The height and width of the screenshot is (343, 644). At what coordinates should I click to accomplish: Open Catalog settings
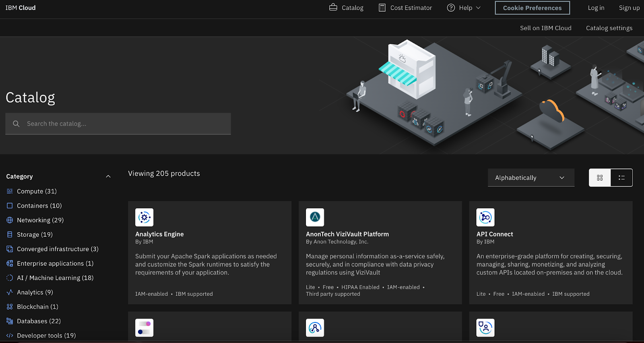pyautogui.click(x=609, y=28)
